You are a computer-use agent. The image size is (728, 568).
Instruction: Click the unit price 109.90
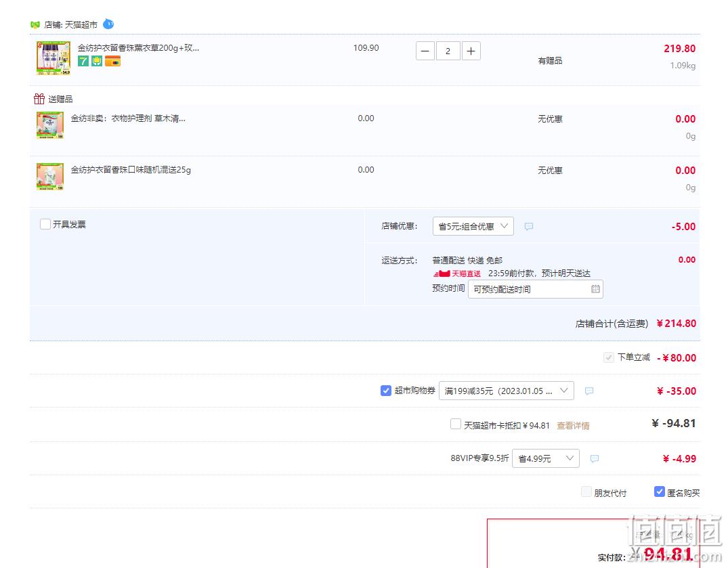(366, 48)
